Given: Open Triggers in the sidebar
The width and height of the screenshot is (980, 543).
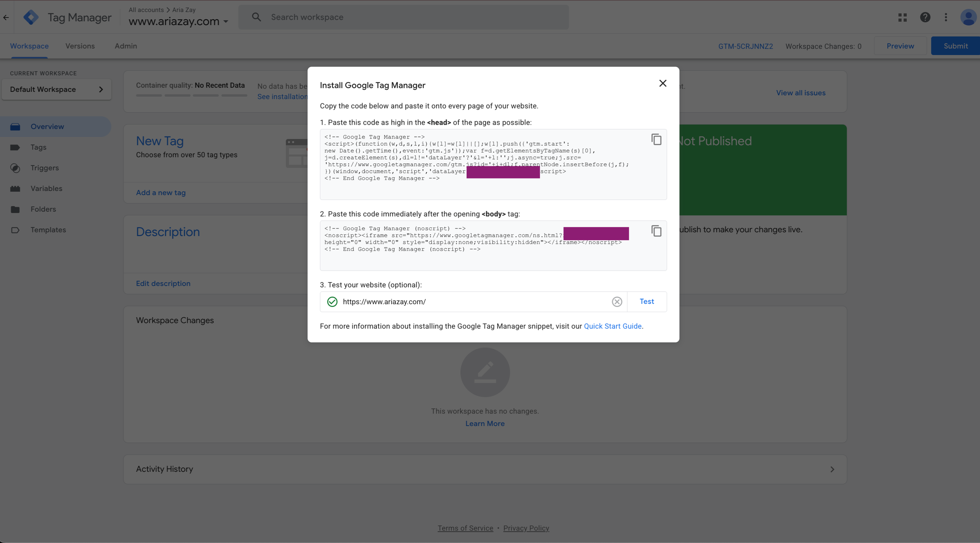Looking at the screenshot, I should point(44,168).
